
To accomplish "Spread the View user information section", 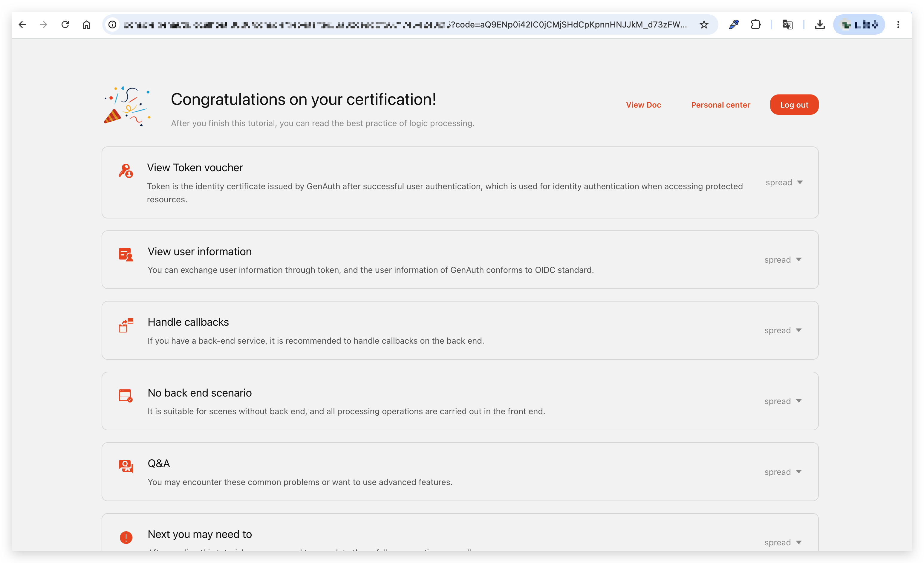I will point(783,260).
